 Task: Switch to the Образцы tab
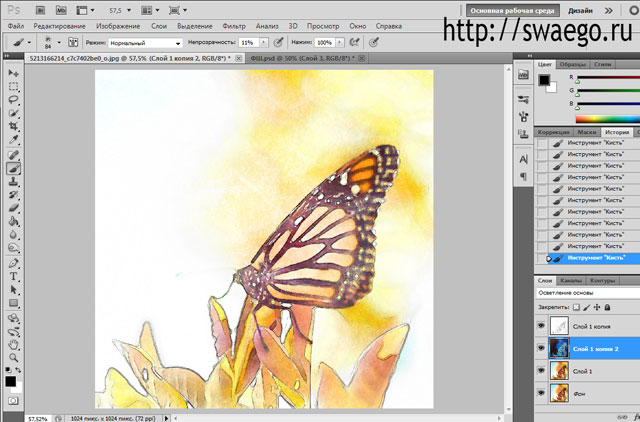(x=572, y=64)
